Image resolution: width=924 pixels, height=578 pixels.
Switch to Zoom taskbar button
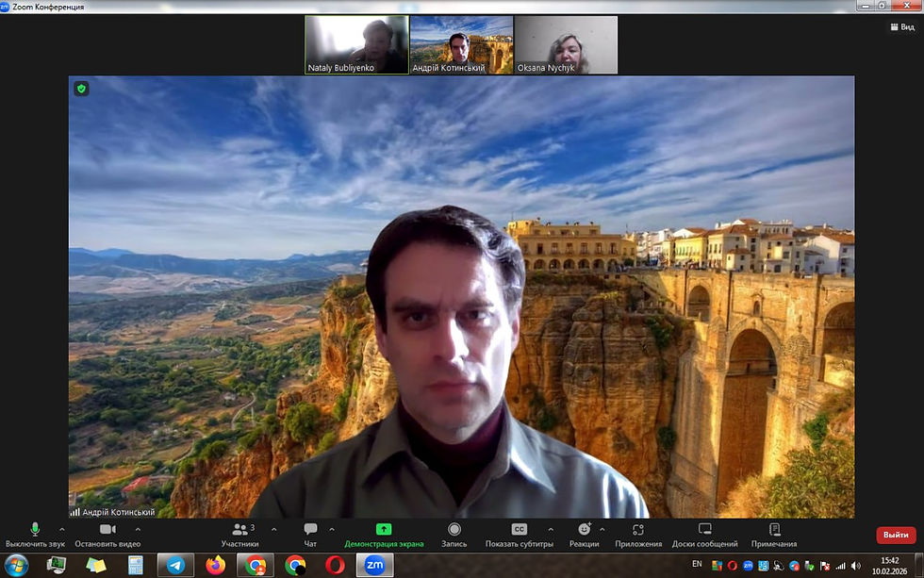pyautogui.click(x=375, y=566)
